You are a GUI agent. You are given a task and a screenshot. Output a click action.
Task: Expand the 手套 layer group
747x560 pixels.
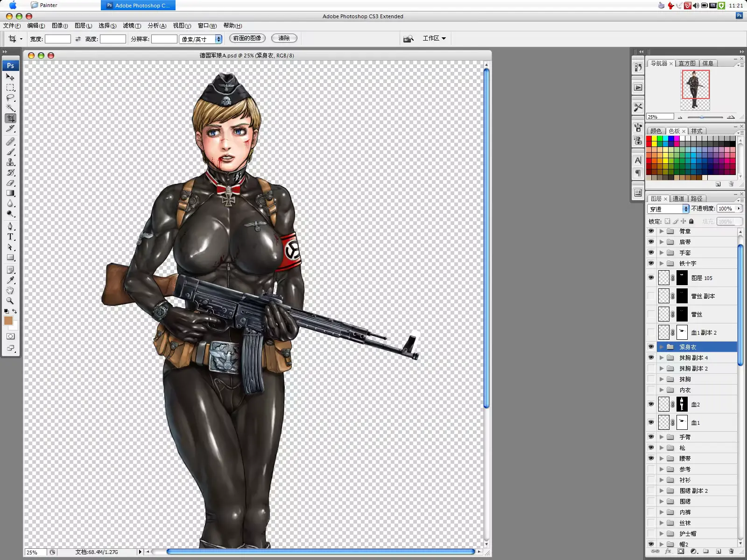pyautogui.click(x=662, y=252)
